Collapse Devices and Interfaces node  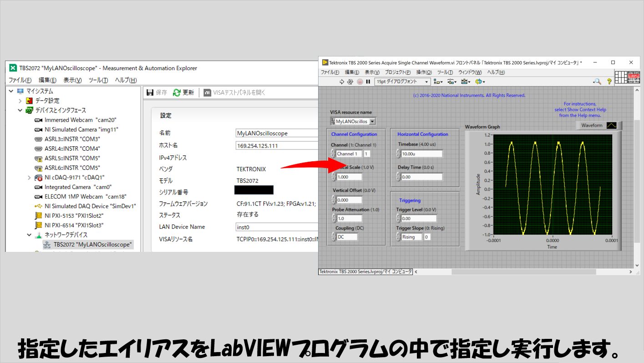pos(20,110)
